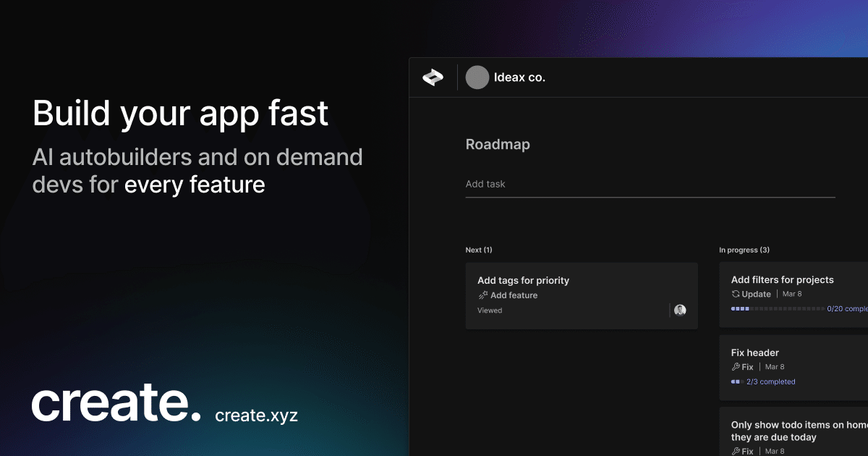The image size is (868, 456).
Task: Click the 2/3 completed progress indicator
Action: pyautogui.click(x=763, y=381)
